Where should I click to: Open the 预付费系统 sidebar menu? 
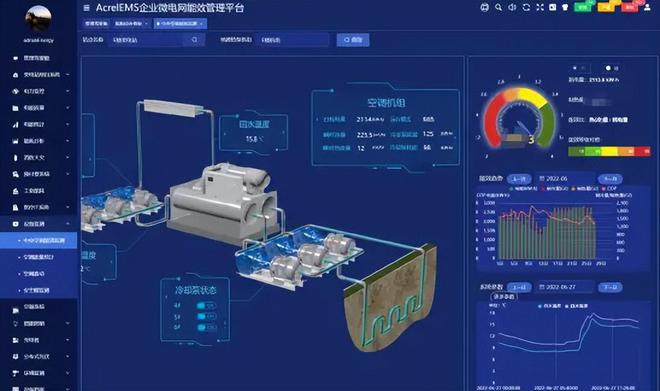(39, 174)
